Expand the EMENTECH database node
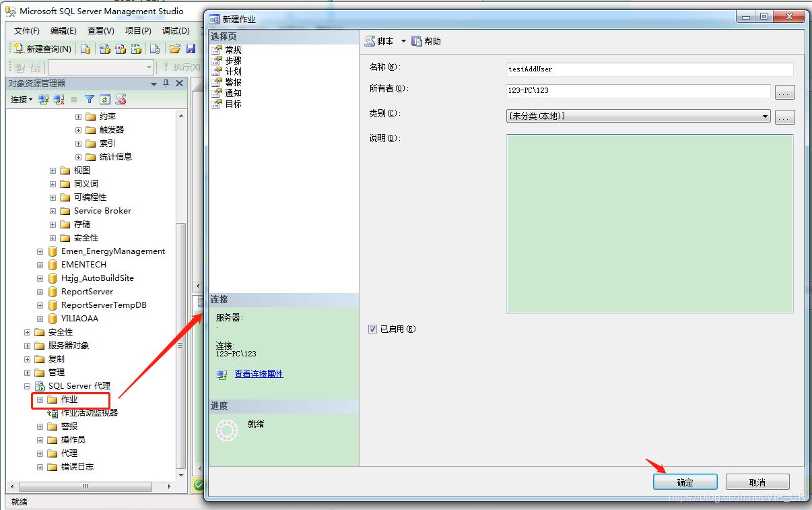This screenshot has width=812, height=510. click(39, 265)
